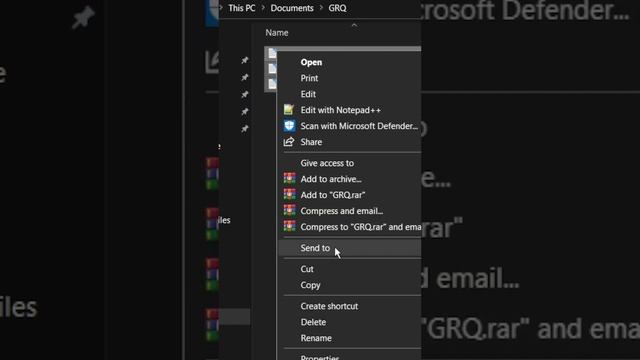Select Delete in the context menu
The image size is (640, 360).
(313, 322)
